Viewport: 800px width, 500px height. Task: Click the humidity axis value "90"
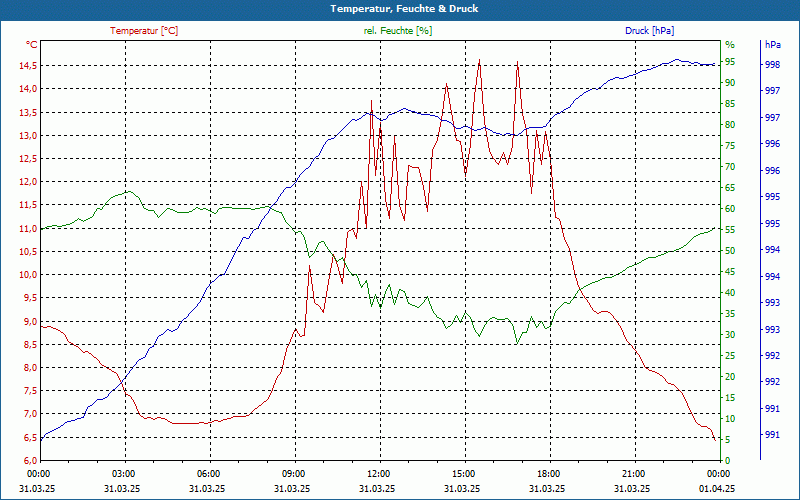point(730,83)
